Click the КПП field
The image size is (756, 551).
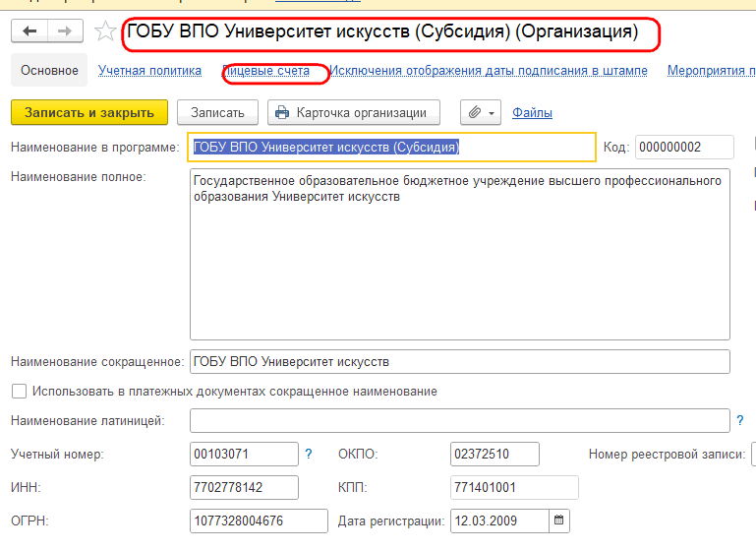click(514, 487)
